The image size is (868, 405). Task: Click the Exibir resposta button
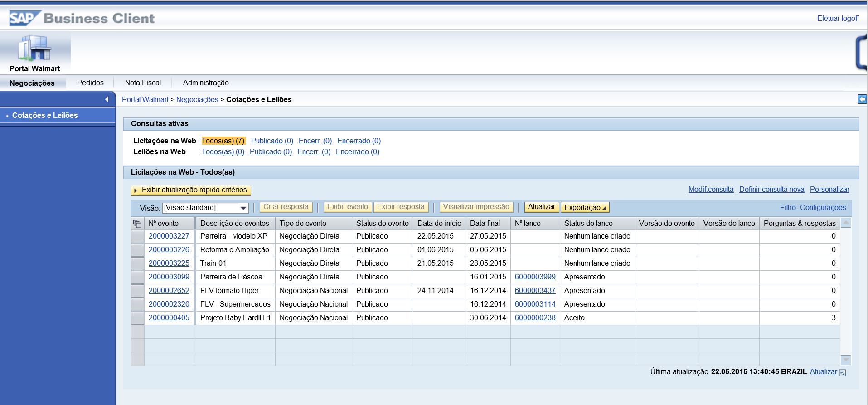(401, 207)
